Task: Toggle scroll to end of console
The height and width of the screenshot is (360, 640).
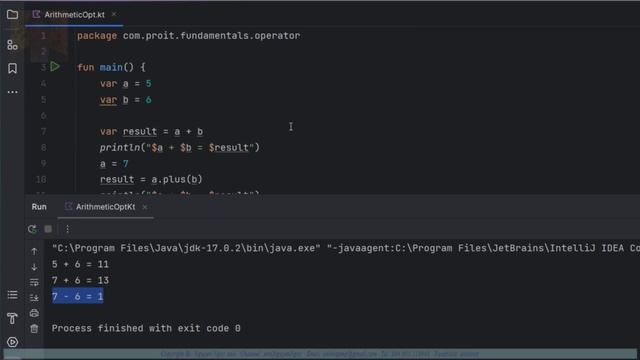Action: click(34, 298)
